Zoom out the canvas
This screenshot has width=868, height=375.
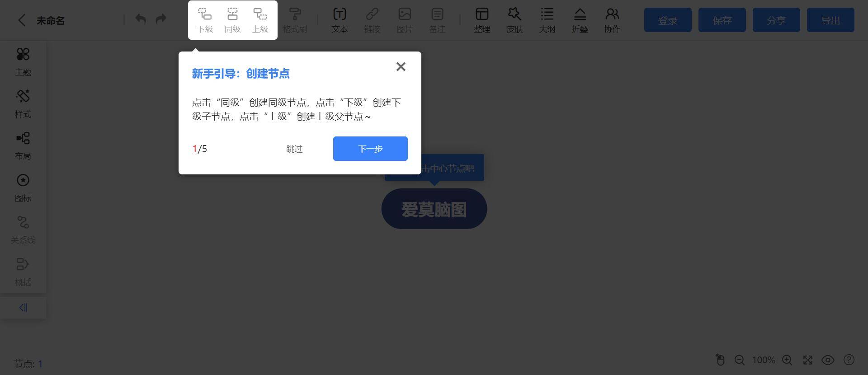point(740,360)
